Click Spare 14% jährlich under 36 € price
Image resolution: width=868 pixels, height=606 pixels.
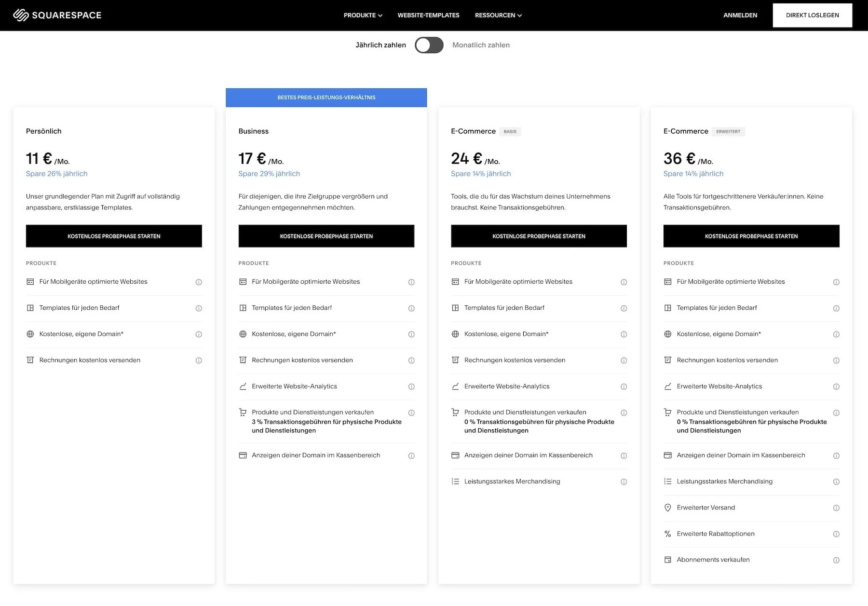(x=693, y=174)
